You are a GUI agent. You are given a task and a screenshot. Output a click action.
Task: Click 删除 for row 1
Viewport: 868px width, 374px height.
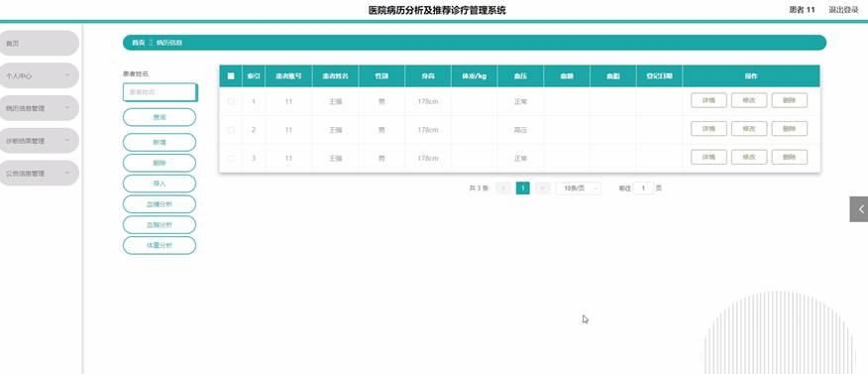click(x=790, y=100)
